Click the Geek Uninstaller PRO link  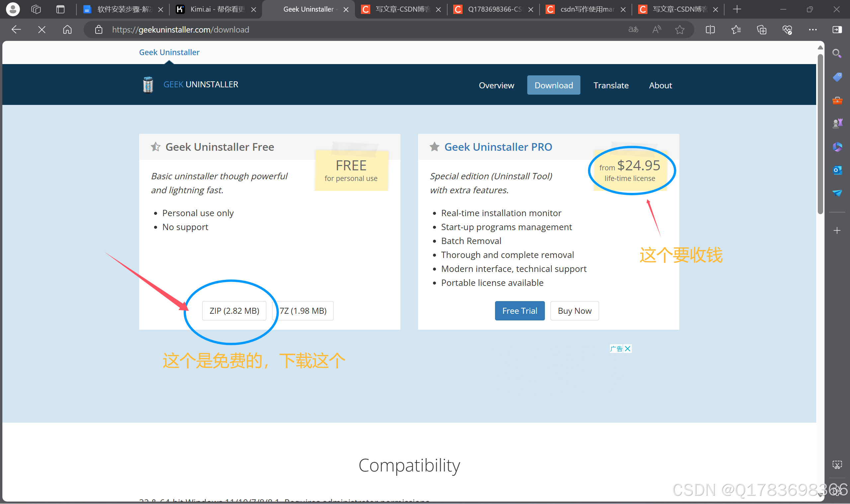[498, 147]
